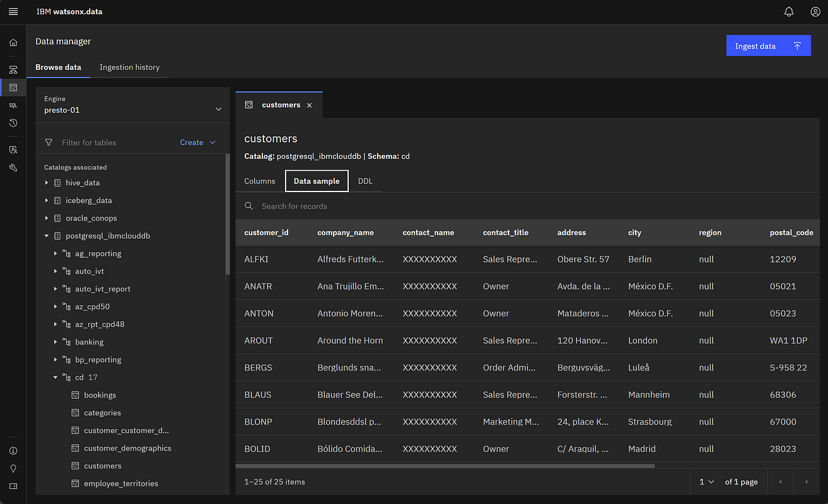Open the notifications bell
Image resolution: width=828 pixels, height=504 pixels.
tap(789, 12)
